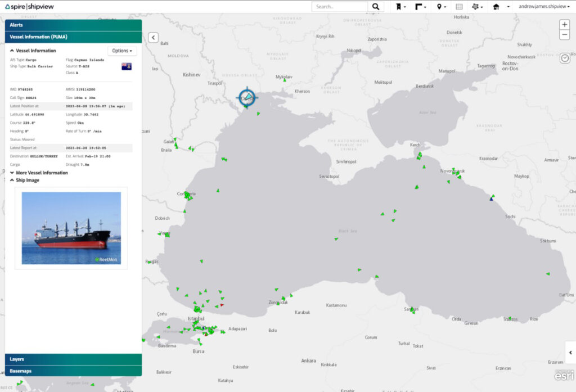The width and height of the screenshot is (576, 392).
Task: Open the search magnifier icon
Action: pyautogui.click(x=376, y=6)
